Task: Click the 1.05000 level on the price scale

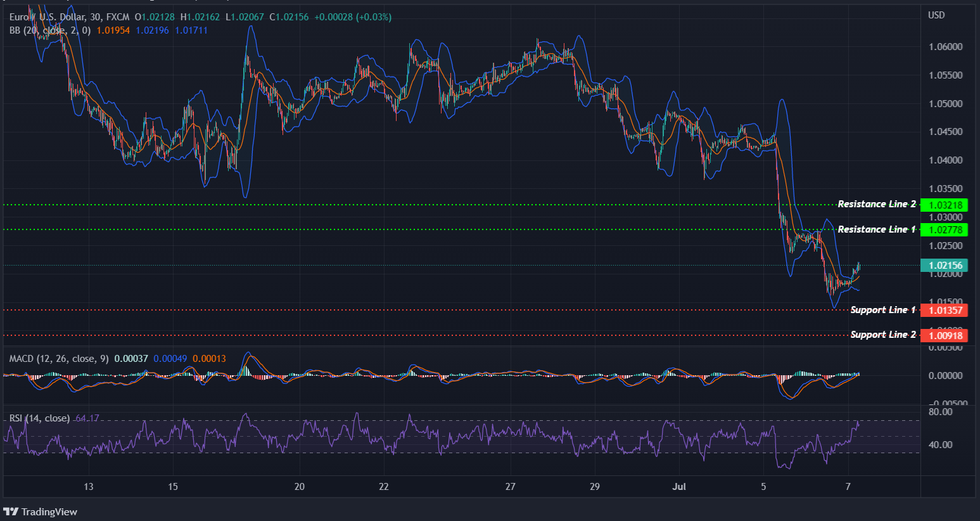Action: click(946, 103)
